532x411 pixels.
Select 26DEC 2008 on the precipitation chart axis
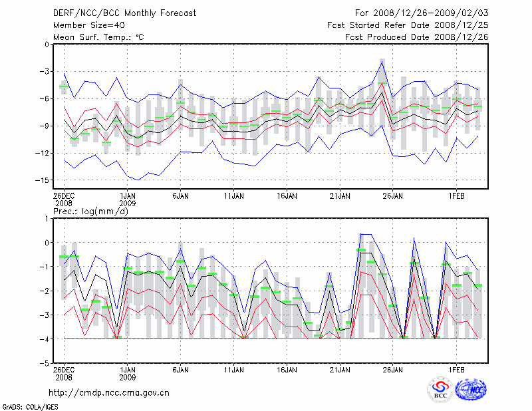[64, 373]
